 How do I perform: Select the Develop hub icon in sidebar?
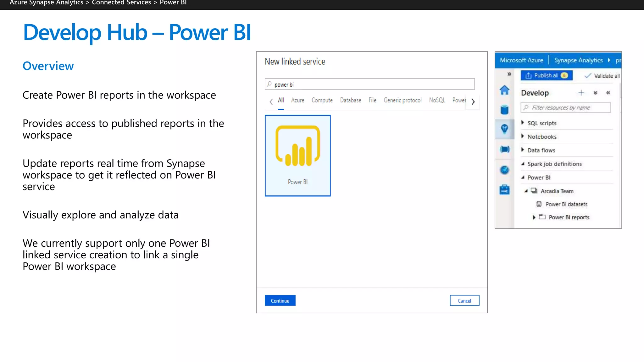click(504, 129)
